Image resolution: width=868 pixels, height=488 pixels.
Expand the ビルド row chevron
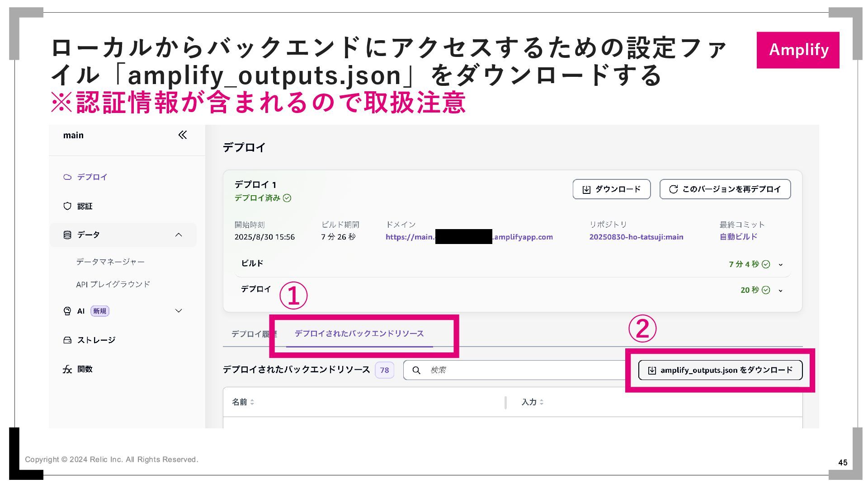tap(780, 265)
